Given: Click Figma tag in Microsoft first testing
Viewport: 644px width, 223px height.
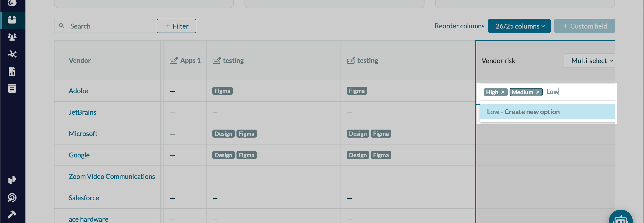Looking at the screenshot, I should [x=247, y=134].
